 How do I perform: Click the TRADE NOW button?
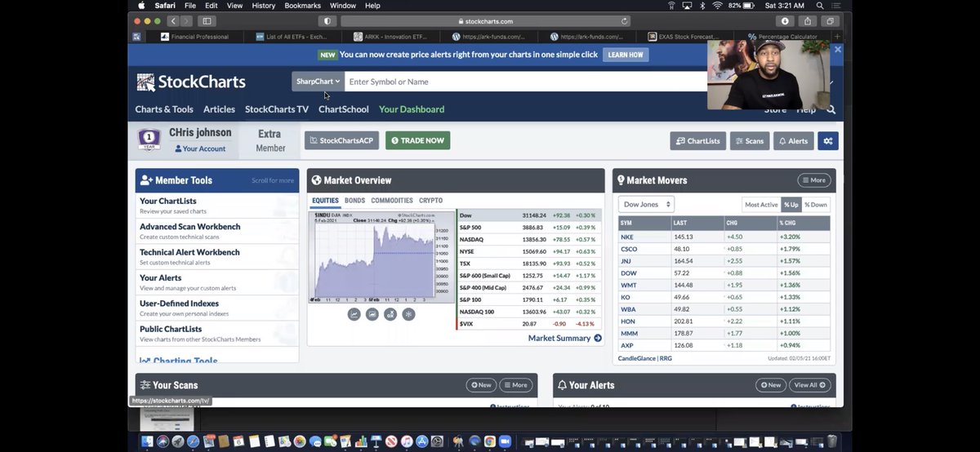tap(417, 140)
